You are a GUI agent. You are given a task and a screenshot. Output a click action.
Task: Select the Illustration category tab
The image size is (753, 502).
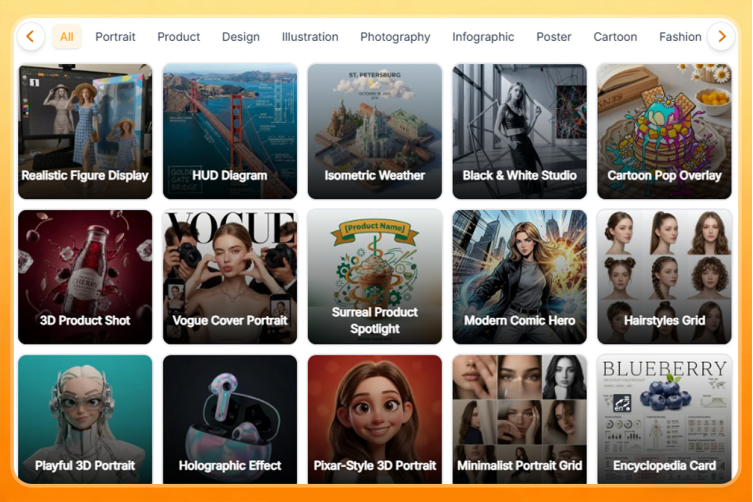coord(310,37)
